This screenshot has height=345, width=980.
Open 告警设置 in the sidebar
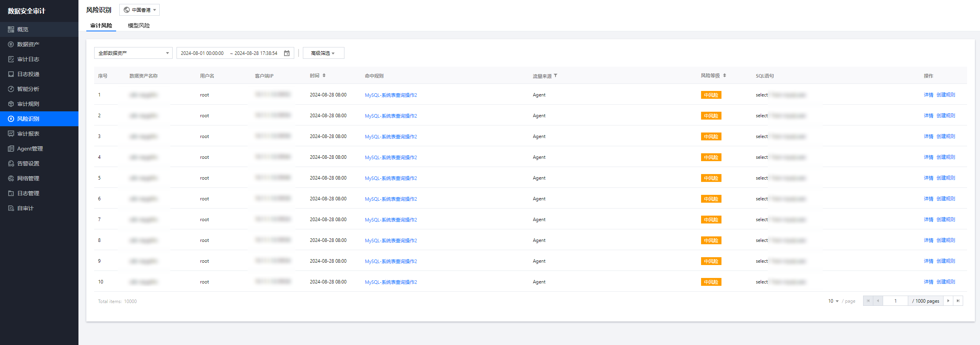point(28,163)
